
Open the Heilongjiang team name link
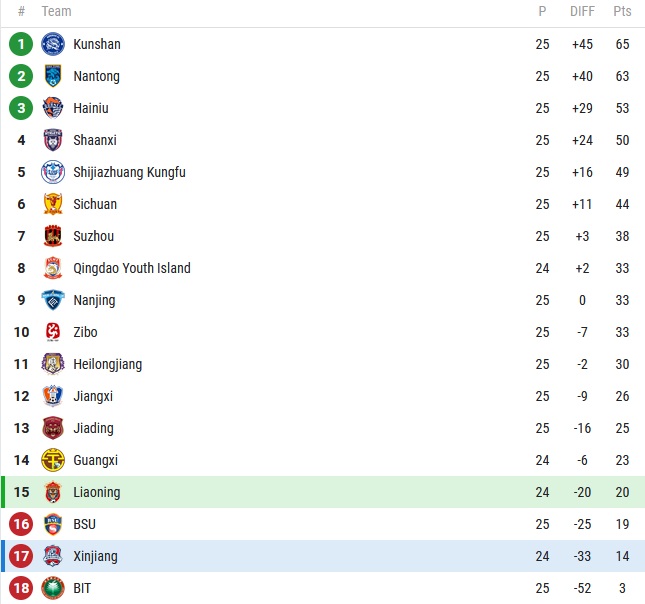[x=107, y=364]
